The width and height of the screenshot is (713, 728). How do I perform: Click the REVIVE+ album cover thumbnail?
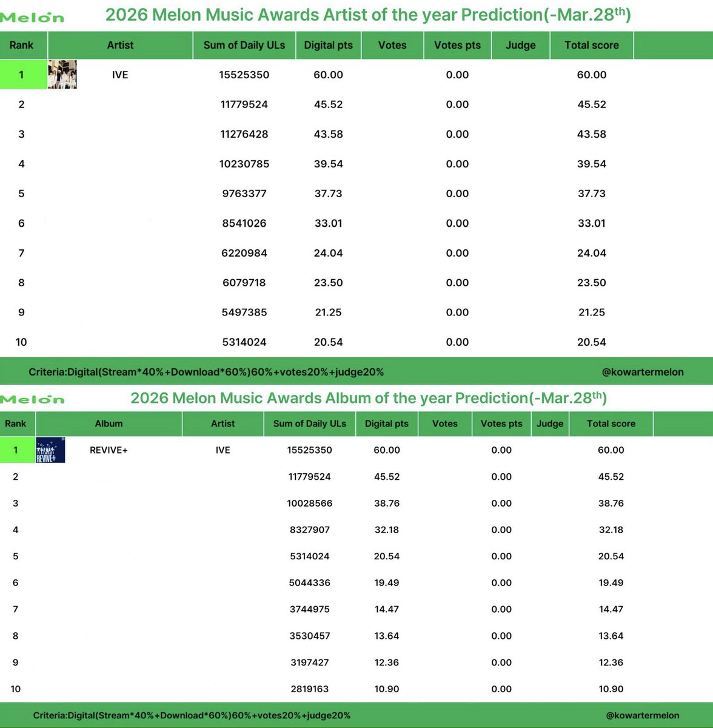coord(50,450)
